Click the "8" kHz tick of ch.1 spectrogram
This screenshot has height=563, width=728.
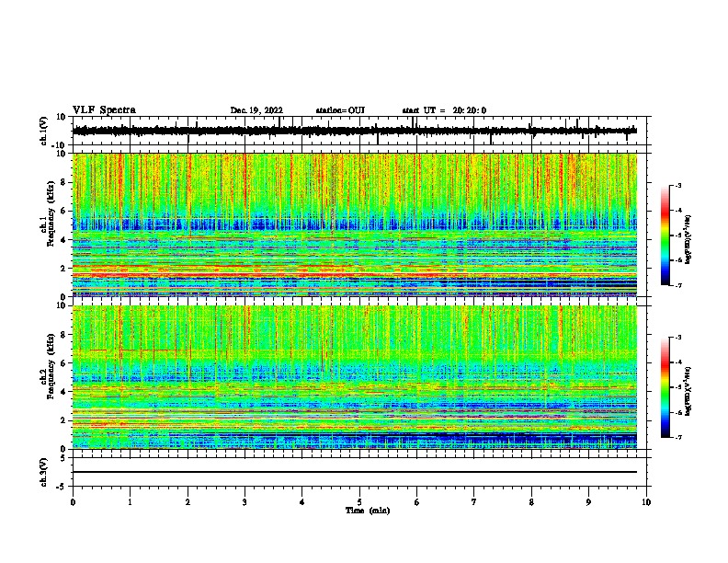pos(63,182)
